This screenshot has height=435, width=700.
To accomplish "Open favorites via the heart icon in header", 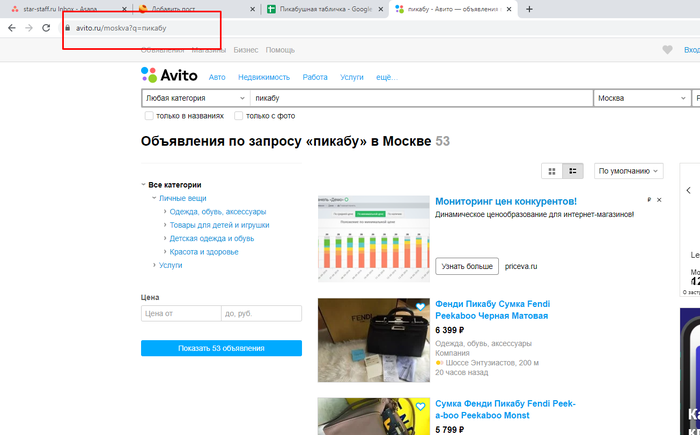I will [667, 50].
